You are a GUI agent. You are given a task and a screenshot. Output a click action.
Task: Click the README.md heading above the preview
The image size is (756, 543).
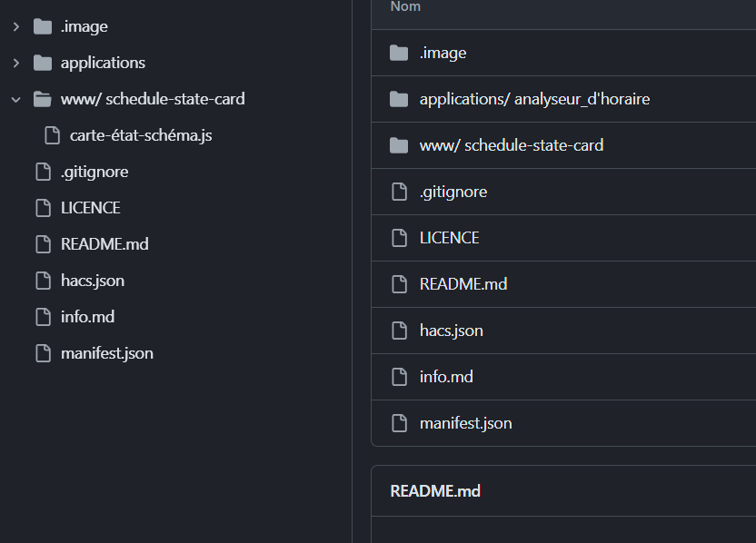(435, 491)
